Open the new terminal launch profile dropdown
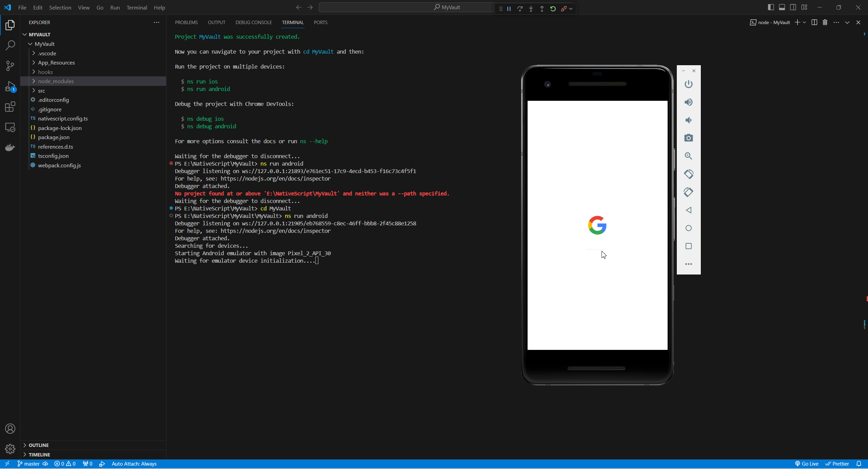The width and height of the screenshot is (868, 469). (805, 22)
